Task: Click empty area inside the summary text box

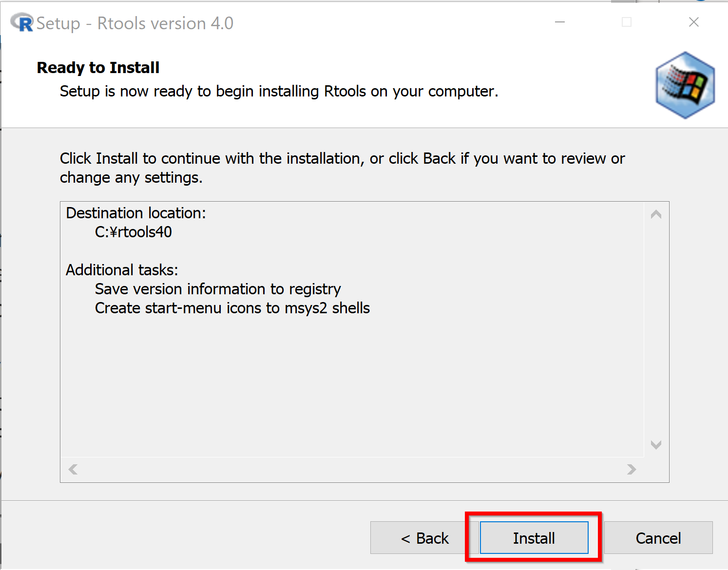Action: [x=351, y=385]
